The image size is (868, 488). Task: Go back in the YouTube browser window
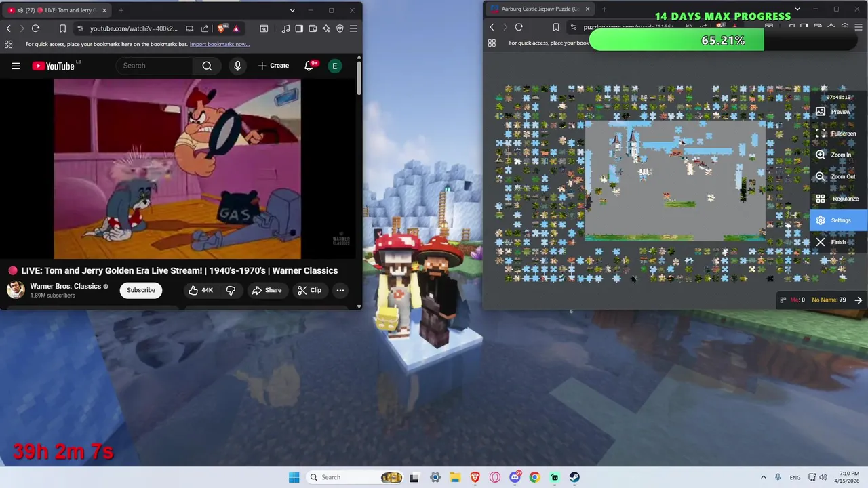point(9,28)
